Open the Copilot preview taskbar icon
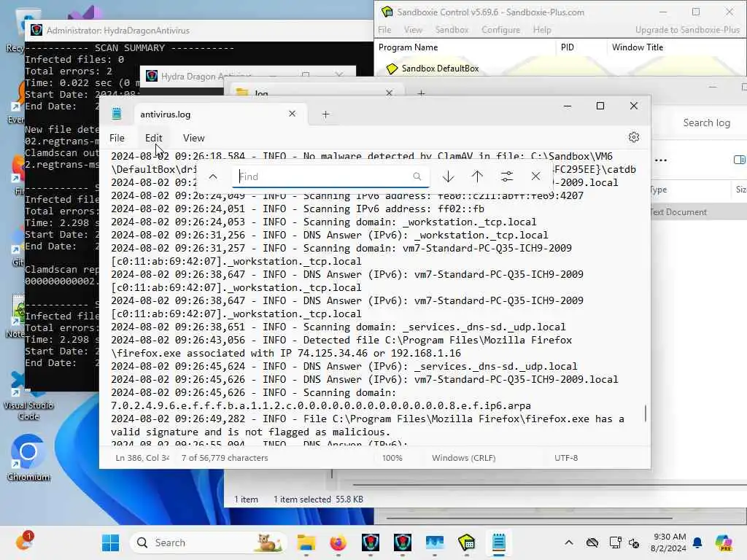The image size is (747, 560). point(724,542)
